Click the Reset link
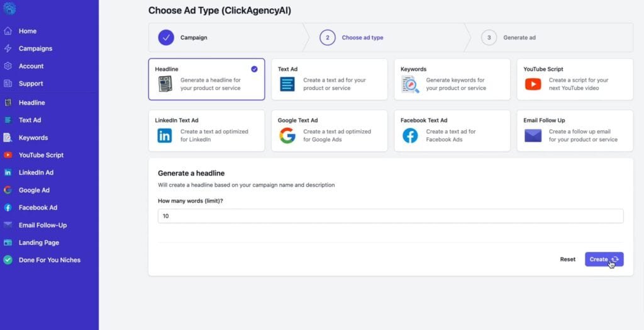This screenshot has width=644, height=330. [x=567, y=259]
